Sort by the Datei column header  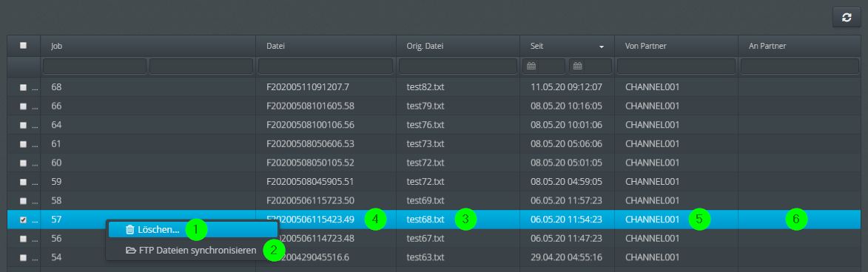coord(326,47)
